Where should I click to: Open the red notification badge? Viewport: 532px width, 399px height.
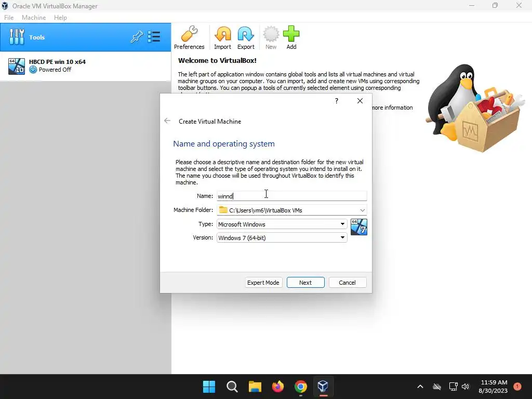click(x=517, y=386)
